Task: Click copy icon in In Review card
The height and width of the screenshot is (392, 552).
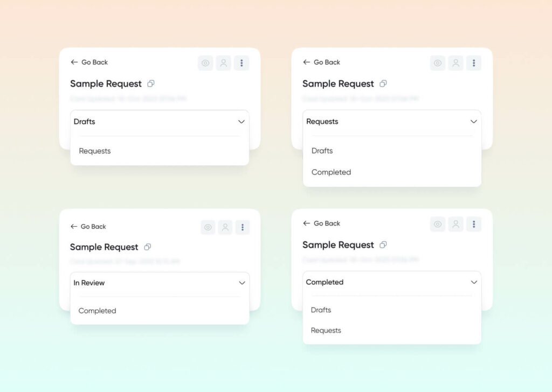Action: tap(147, 247)
